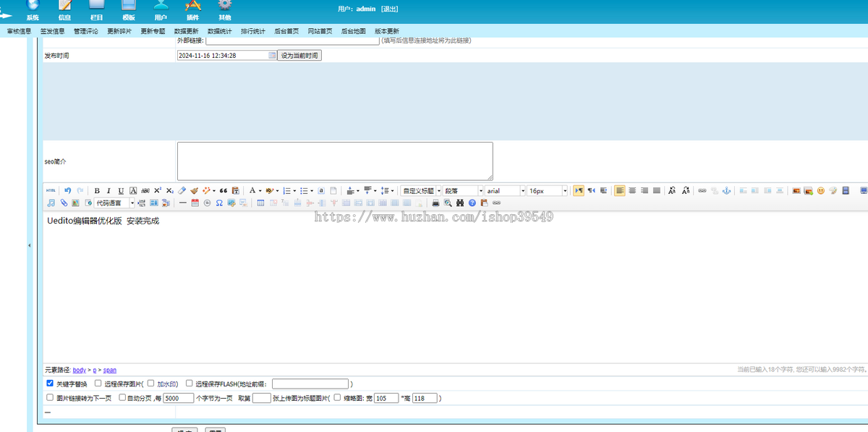Expand line spacing dropdown
868x432 pixels.
coord(392,191)
